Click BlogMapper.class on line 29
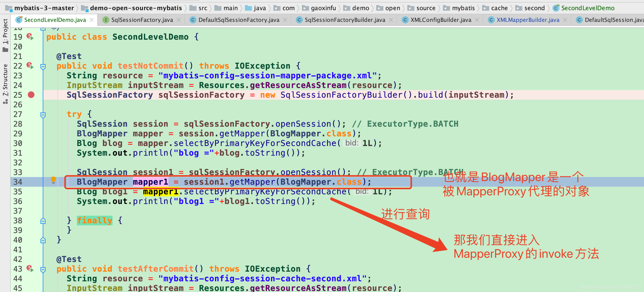 click(x=311, y=134)
